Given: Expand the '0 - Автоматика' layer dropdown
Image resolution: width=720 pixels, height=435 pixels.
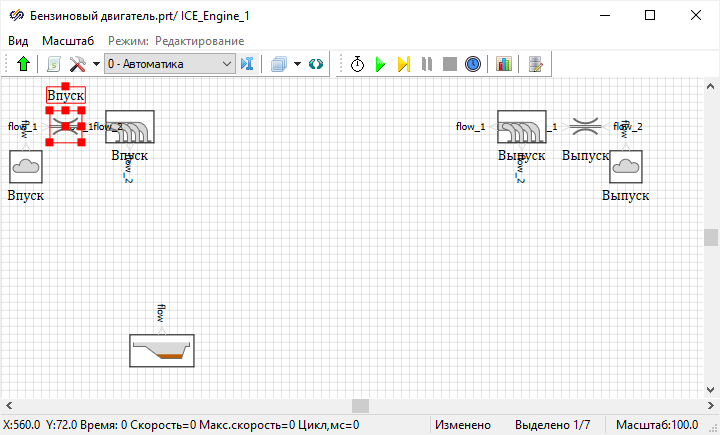Looking at the screenshot, I should pyautogui.click(x=227, y=64).
